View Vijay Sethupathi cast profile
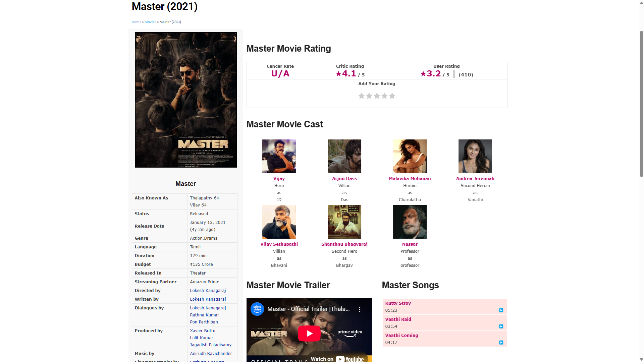The width and height of the screenshot is (644, 362). (279, 244)
